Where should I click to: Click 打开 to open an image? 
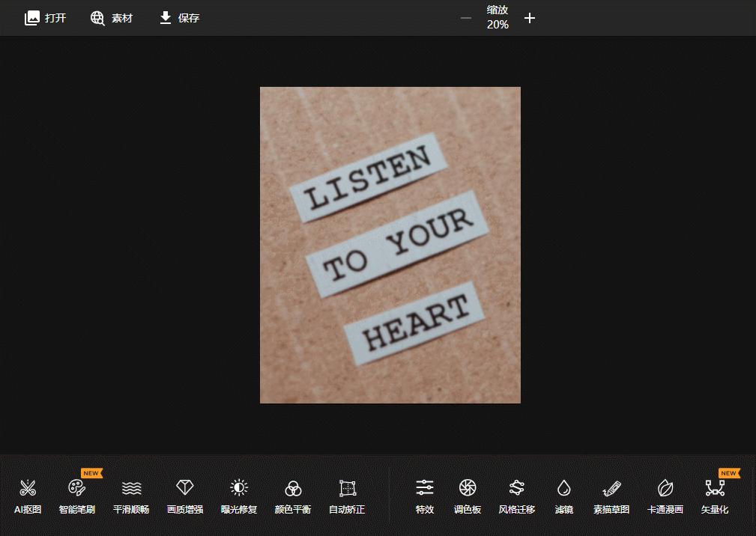click(x=46, y=18)
